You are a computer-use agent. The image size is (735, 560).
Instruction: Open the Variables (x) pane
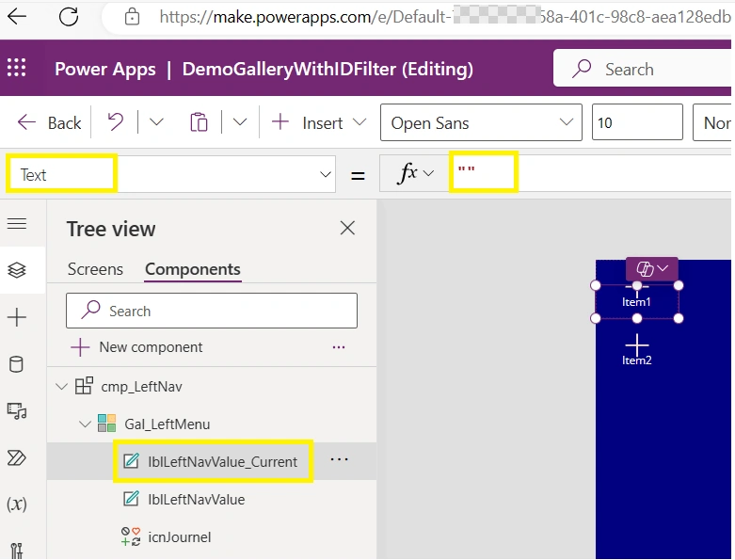16,504
